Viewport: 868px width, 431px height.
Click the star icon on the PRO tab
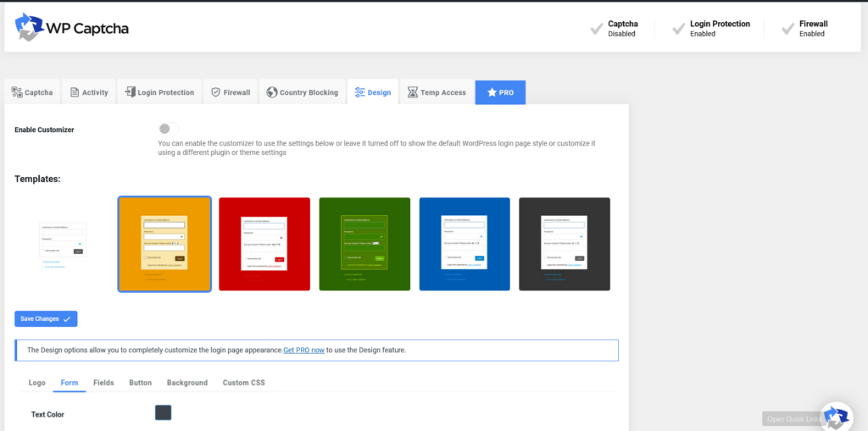tap(492, 92)
